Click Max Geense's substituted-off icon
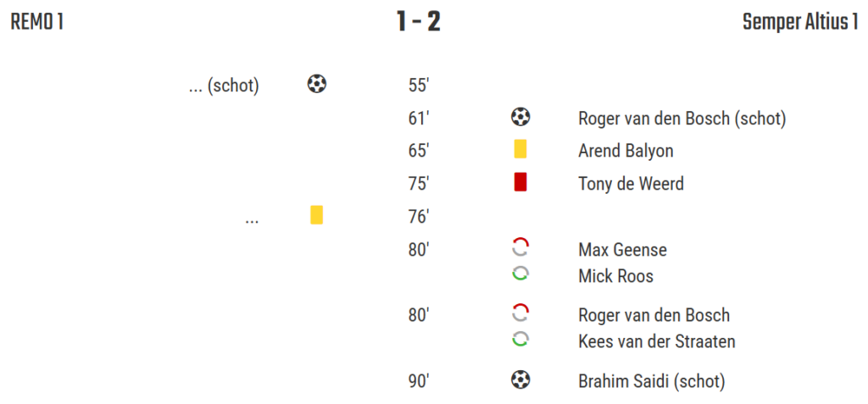This screenshot has width=868, height=404. click(x=520, y=248)
